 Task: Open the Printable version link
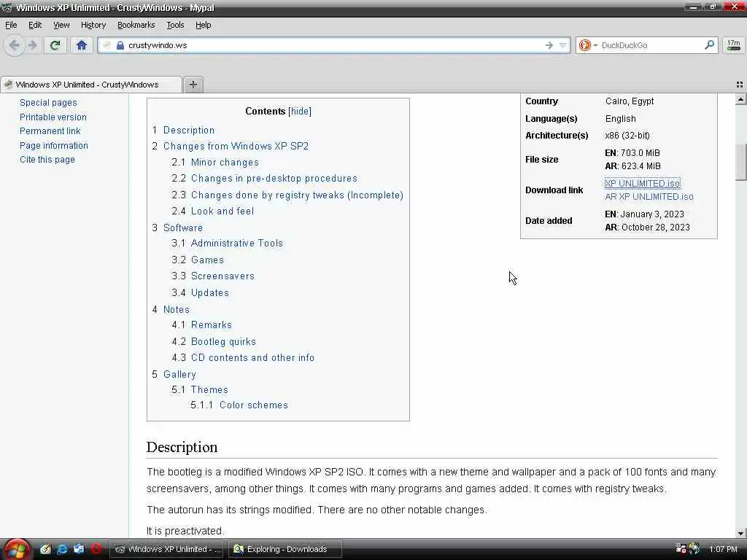53,117
